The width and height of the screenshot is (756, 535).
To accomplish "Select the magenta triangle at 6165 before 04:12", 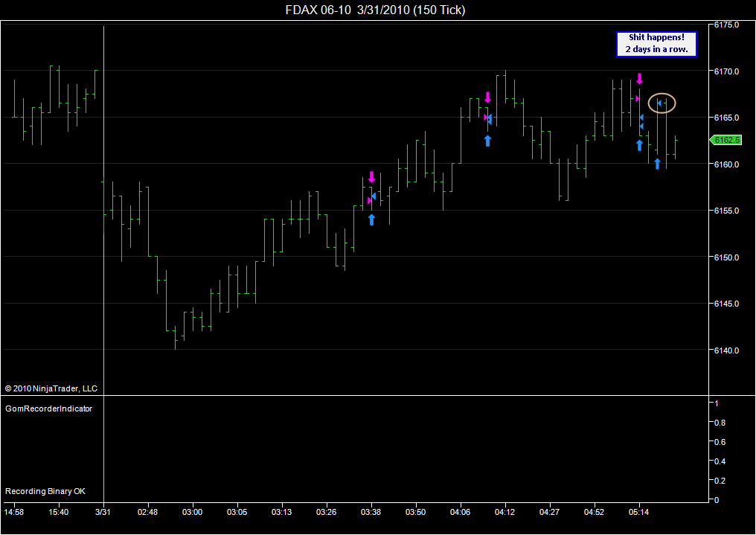I will (486, 117).
